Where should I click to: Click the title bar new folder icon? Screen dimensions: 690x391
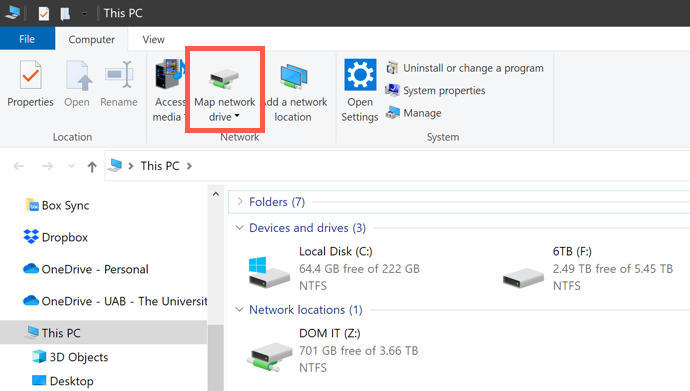65,14
